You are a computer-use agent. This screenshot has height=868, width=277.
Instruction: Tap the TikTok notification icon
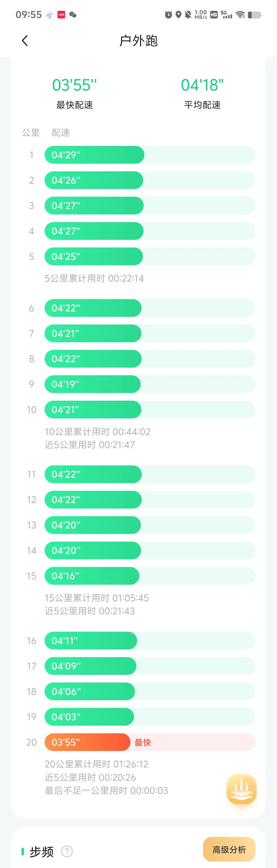pos(50,14)
